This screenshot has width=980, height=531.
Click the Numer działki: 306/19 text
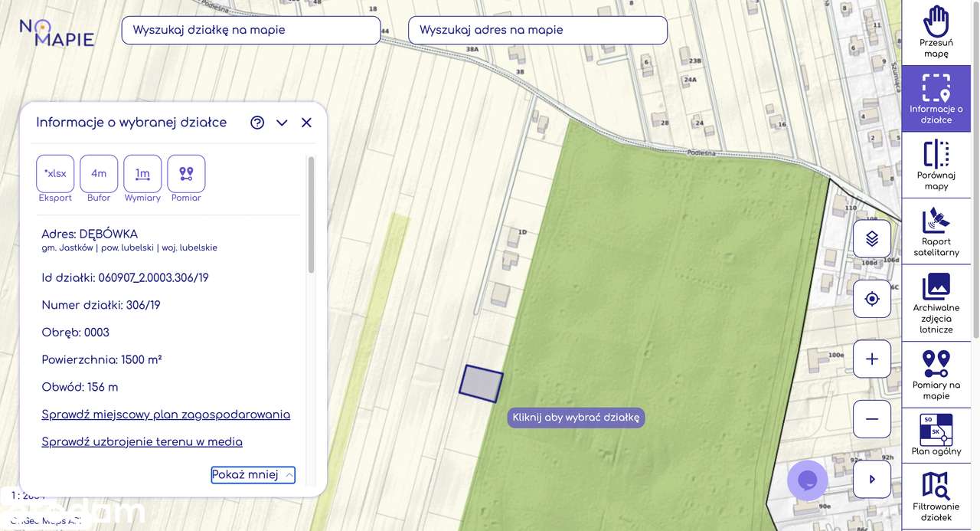(x=101, y=305)
